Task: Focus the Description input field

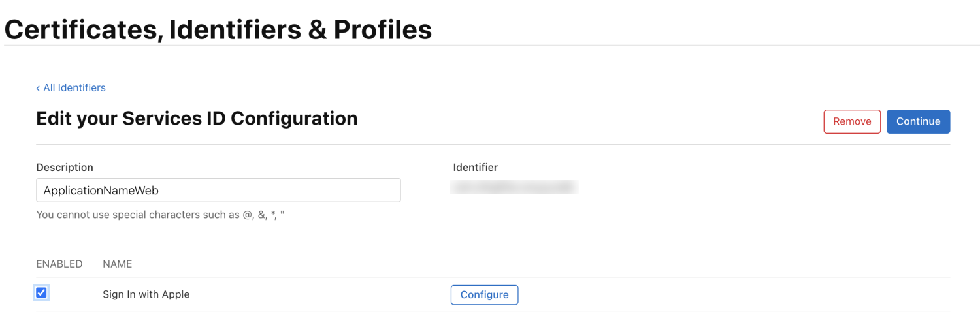Action: [x=218, y=190]
